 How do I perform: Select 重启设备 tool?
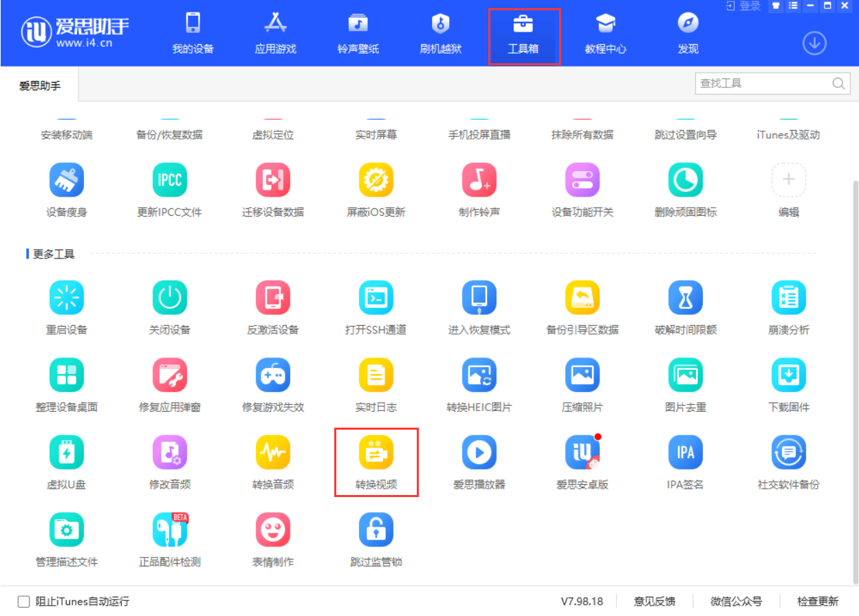(x=67, y=298)
